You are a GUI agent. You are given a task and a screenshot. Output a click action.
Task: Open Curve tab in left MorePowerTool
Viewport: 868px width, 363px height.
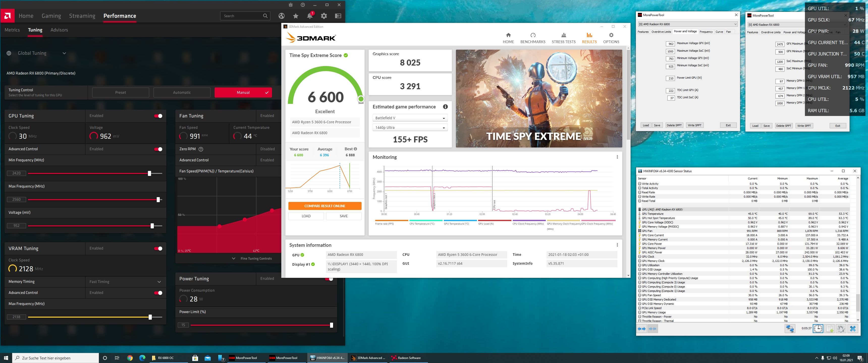pos(719,32)
